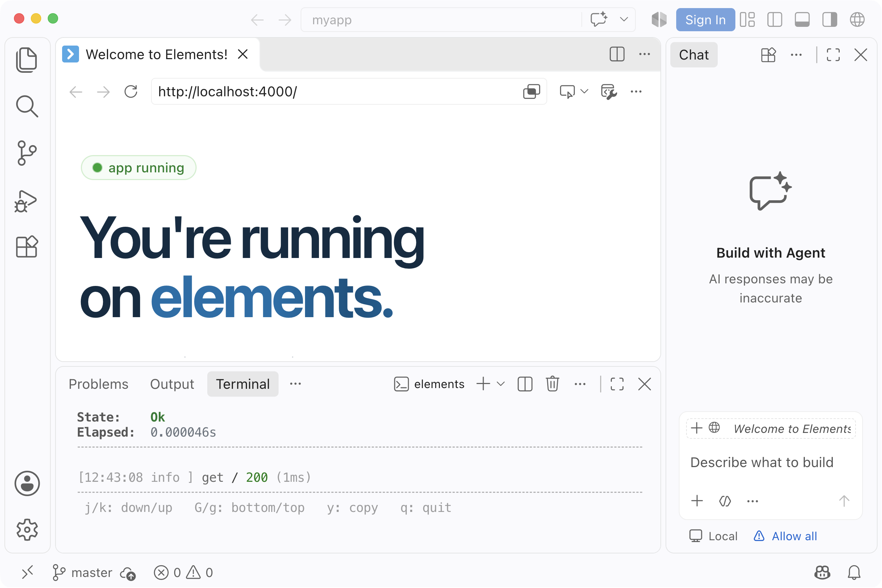Click the Allow all permissions link
882x588 pixels.
[x=785, y=536]
